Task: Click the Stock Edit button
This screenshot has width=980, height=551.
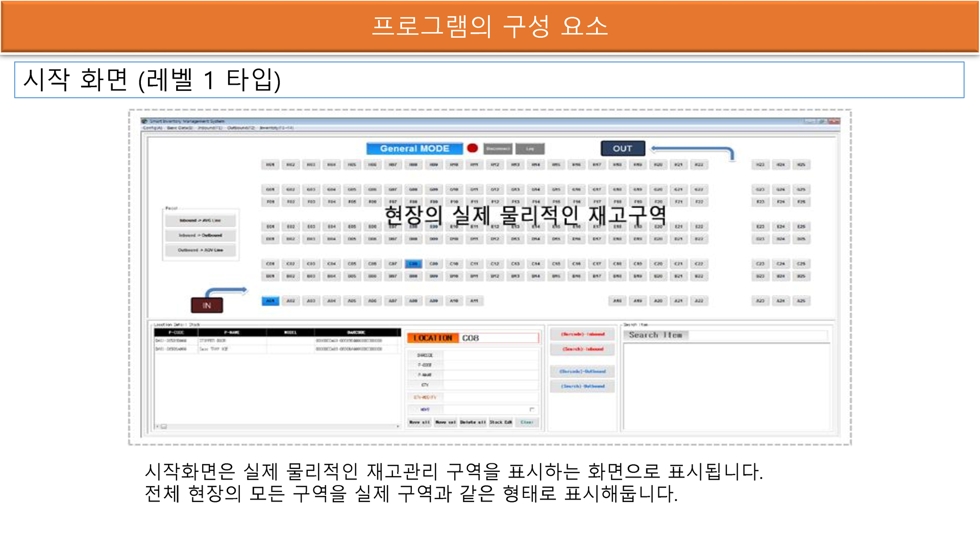Action: click(x=501, y=422)
